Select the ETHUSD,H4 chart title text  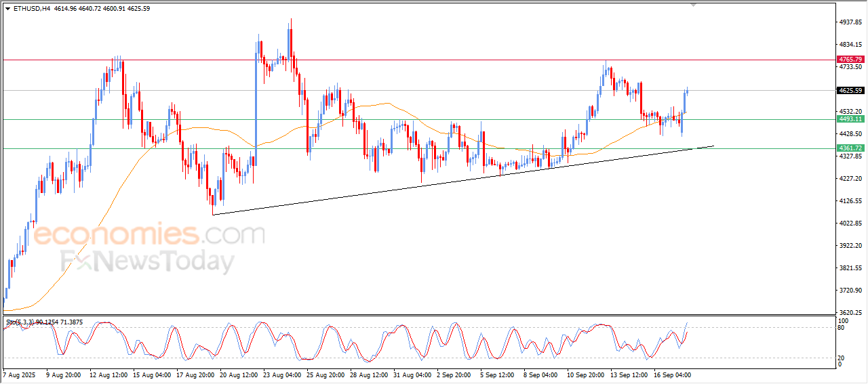point(31,9)
